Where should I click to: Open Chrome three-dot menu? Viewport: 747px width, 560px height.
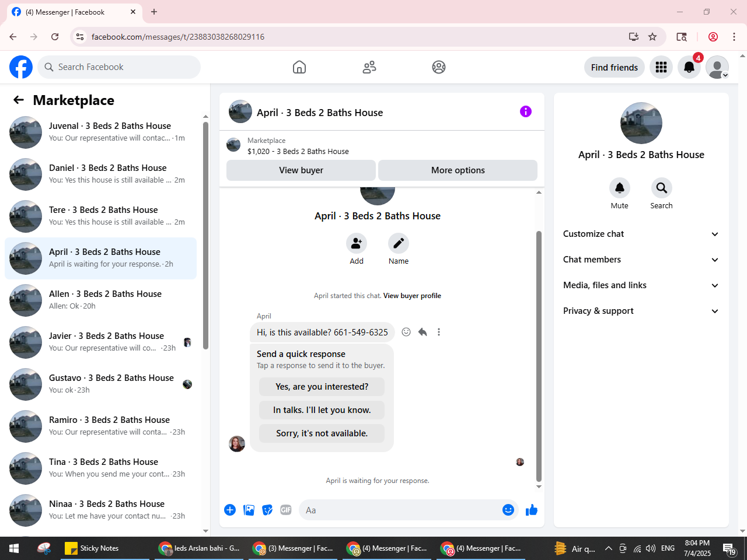(734, 37)
